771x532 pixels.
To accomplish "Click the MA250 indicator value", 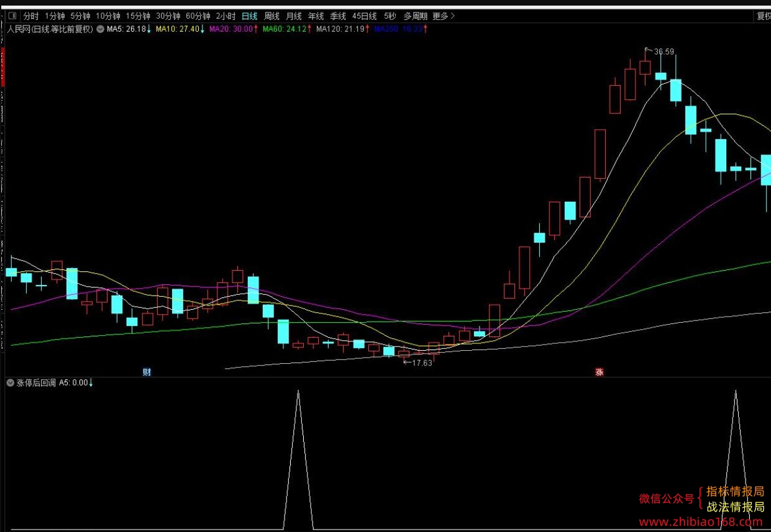I will tap(401, 29).
